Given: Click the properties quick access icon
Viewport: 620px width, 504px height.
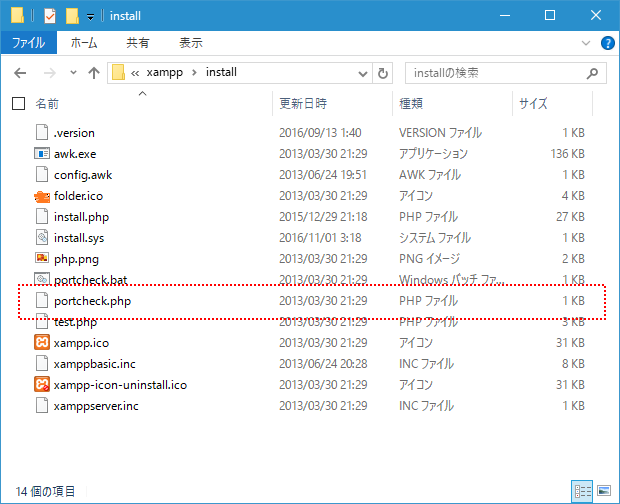Looking at the screenshot, I should (x=50, y=16).
